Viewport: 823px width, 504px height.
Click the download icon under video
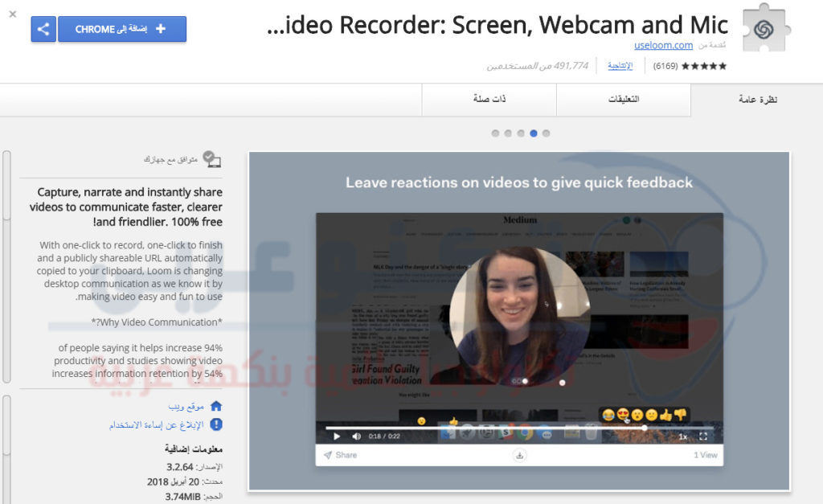520,455
